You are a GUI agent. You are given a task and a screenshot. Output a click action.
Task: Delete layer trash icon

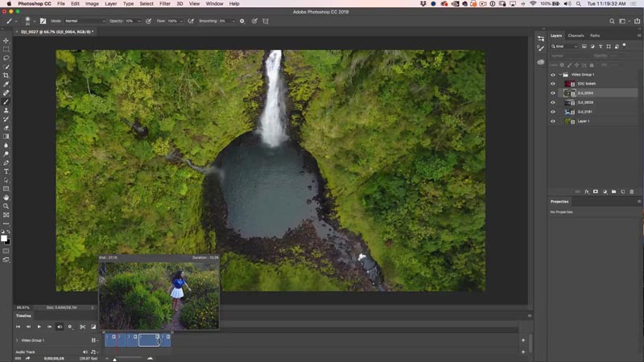click(x=632, y=191)
